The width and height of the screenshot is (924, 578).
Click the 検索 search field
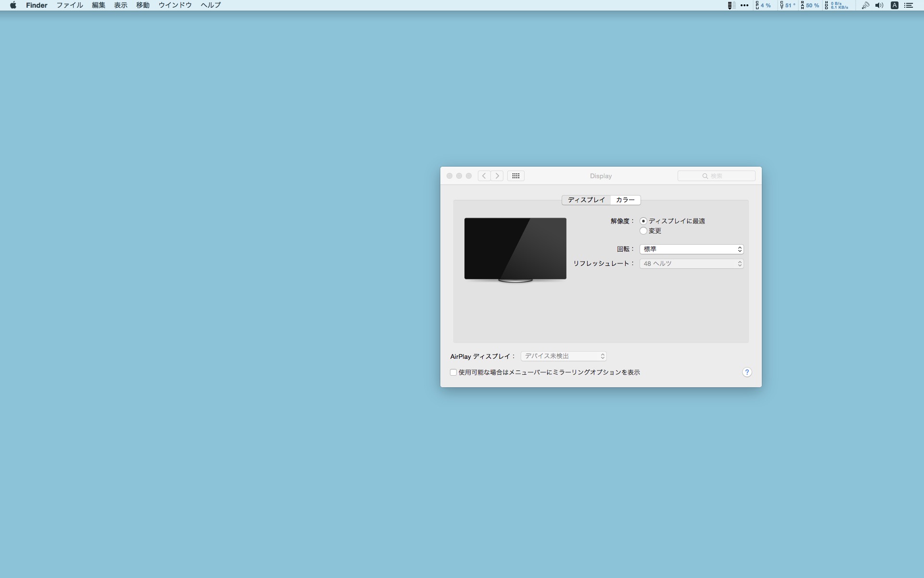click(716, 176)
